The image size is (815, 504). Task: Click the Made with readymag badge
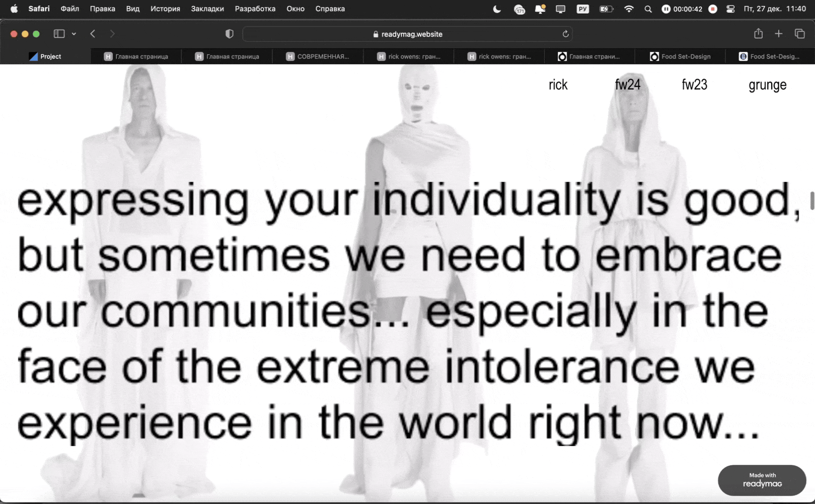tap(762, 480)
